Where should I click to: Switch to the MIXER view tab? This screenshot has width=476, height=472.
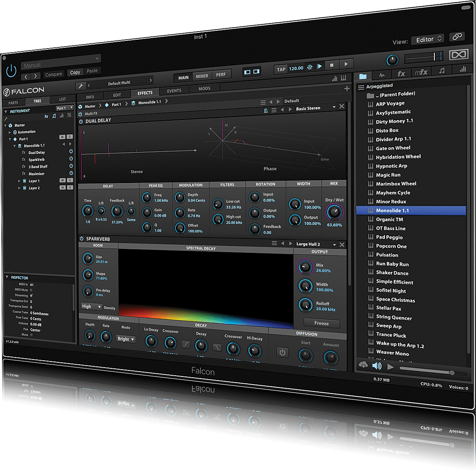(x=202, y=76)
